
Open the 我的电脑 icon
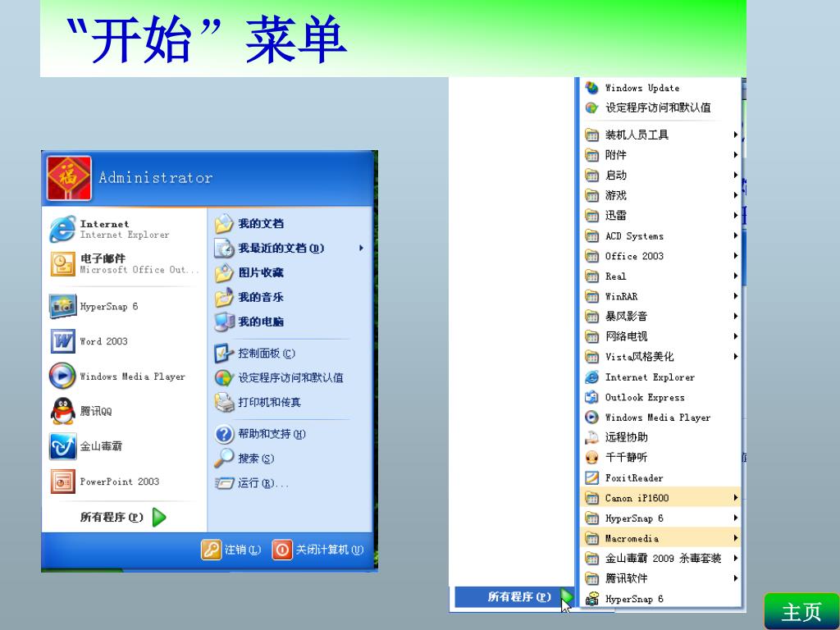224,322
